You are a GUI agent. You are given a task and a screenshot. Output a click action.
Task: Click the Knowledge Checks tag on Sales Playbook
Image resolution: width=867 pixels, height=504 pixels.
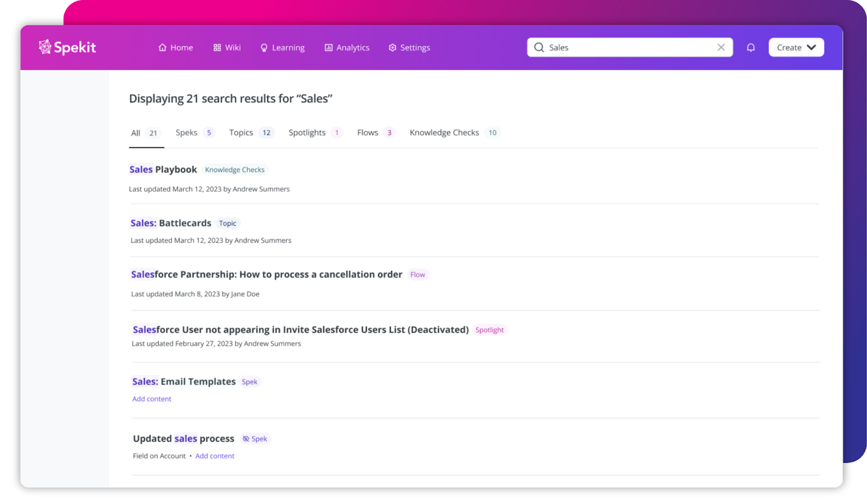pos(235,170)
